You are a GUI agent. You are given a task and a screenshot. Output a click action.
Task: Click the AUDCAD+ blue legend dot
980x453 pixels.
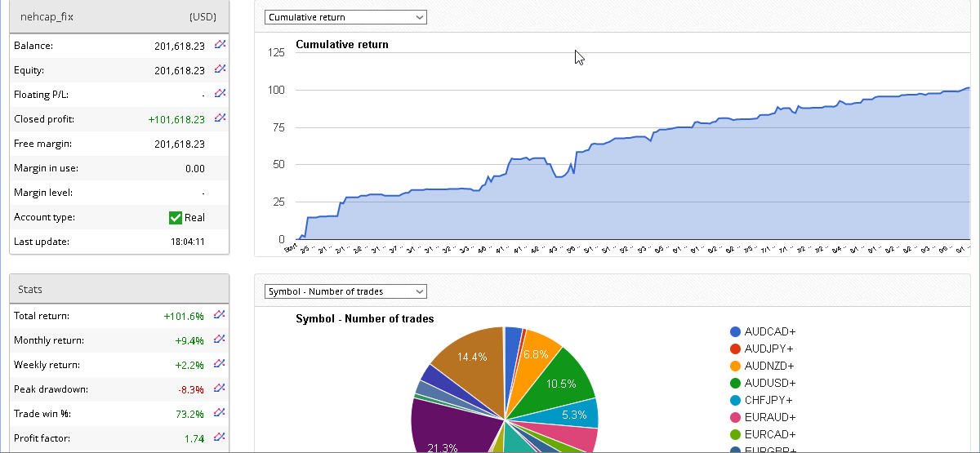coord(735,331)
